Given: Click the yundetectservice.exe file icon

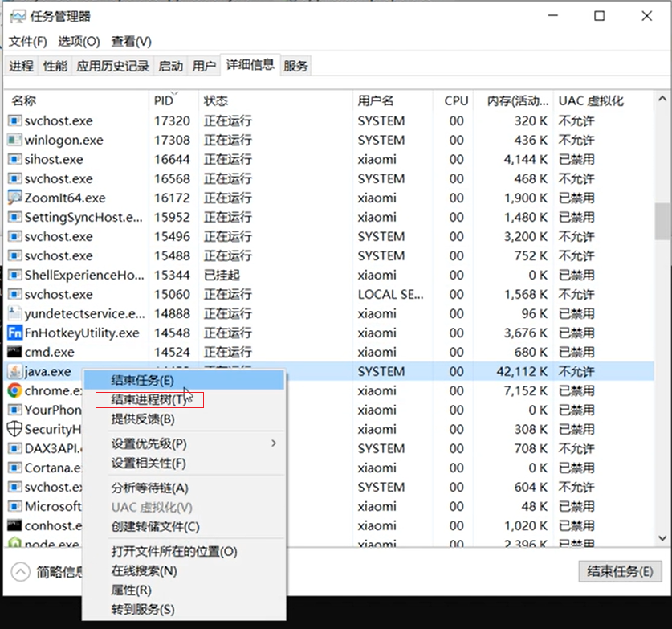Looking at the screenshot, I should point(14,313).
